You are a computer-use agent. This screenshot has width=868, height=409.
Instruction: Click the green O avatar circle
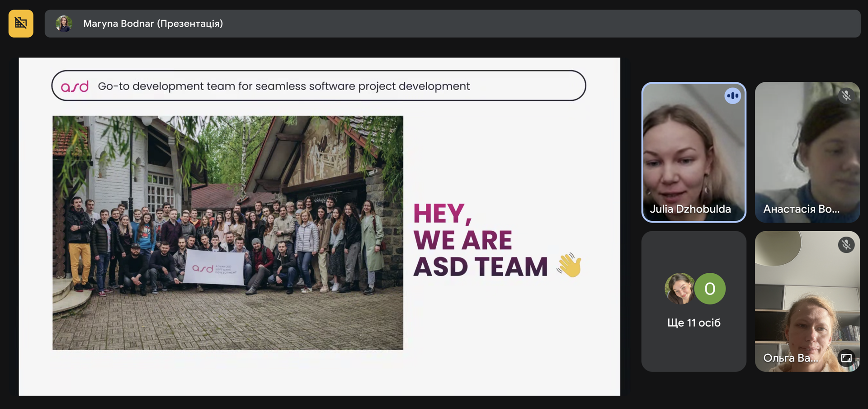pyautogui.click(x=710, y=289)
